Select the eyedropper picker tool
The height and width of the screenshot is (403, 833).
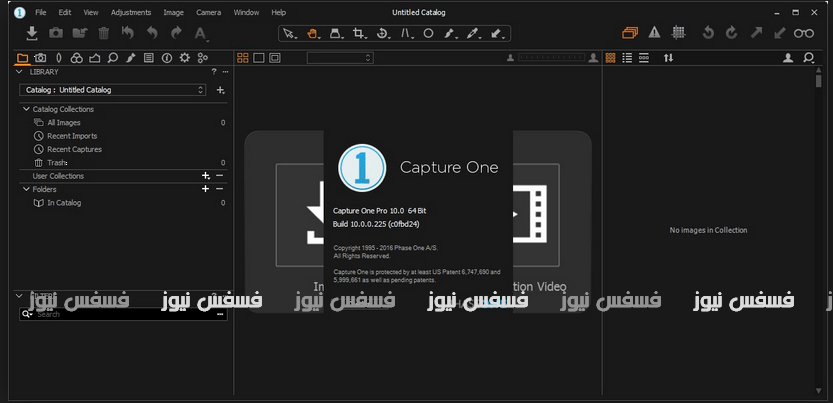tap(473, 33)
